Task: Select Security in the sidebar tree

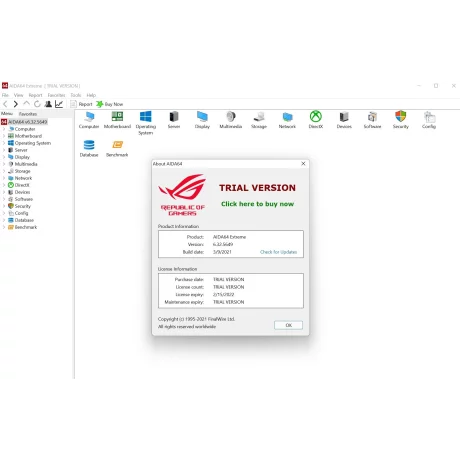Action: click(22, 206)
